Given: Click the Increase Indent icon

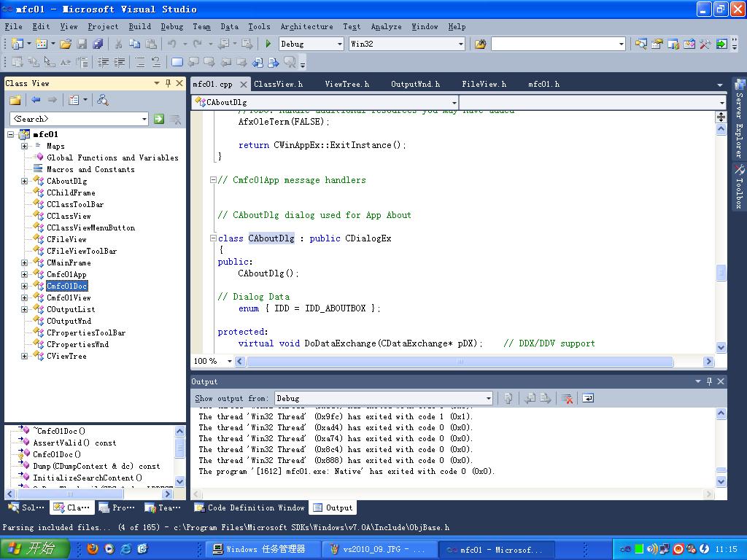Looking at the screenshot, I should click(x=119, y=62).
